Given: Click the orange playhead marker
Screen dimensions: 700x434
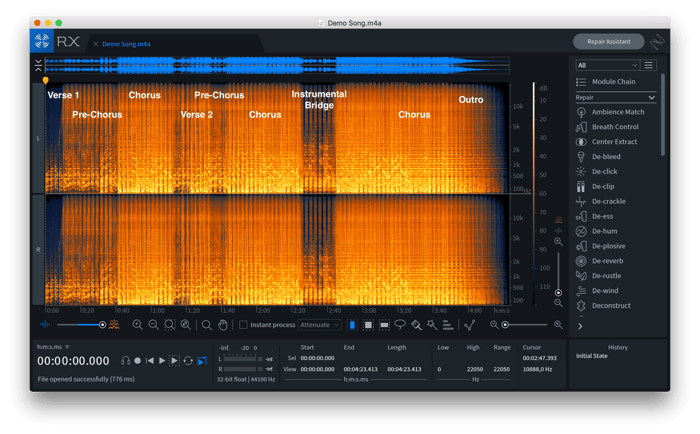Looking at the screenshot, I should [x=46, y=80].
